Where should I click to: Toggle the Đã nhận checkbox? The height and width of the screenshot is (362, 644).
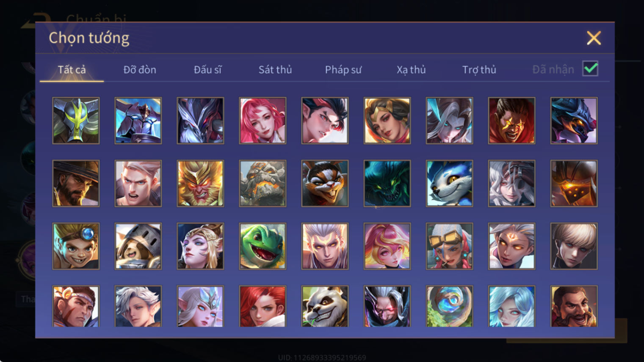pyautogui.click(x=590, y=69)
